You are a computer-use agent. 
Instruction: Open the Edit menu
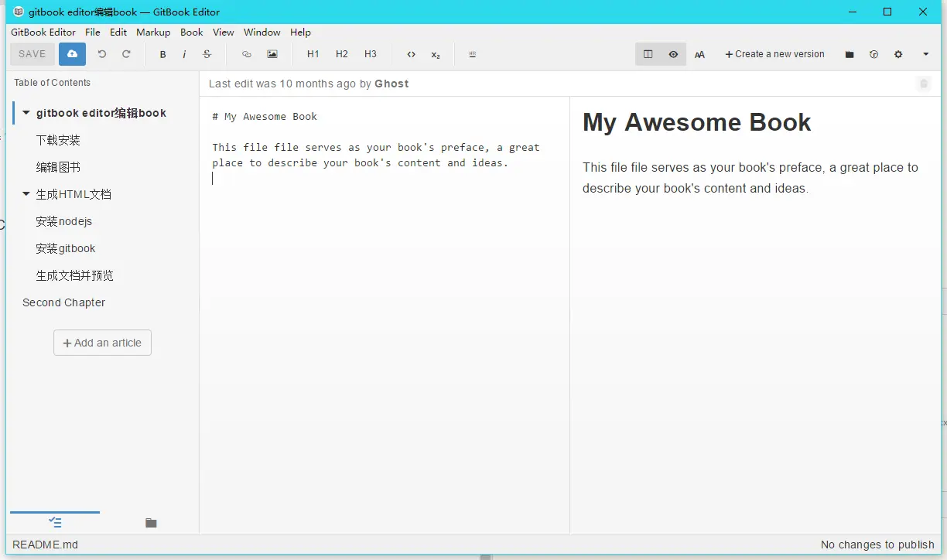pyautogui.click(x=118, y=32)
